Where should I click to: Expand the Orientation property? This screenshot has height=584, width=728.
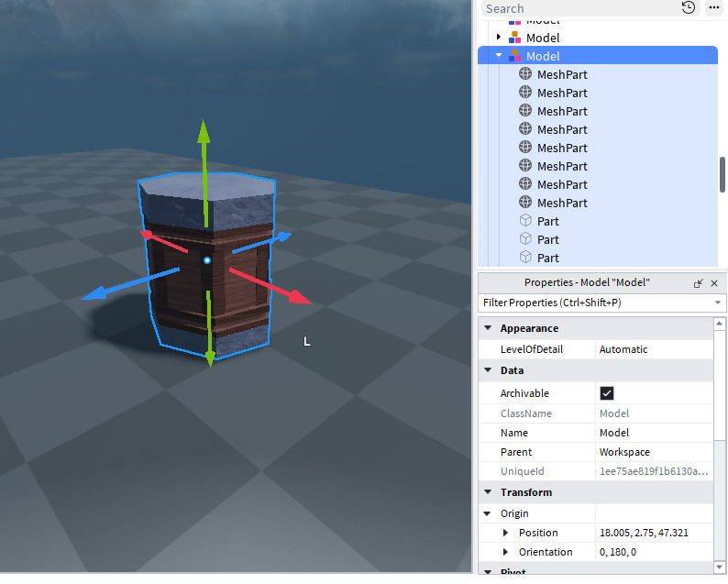click(505, 552)
